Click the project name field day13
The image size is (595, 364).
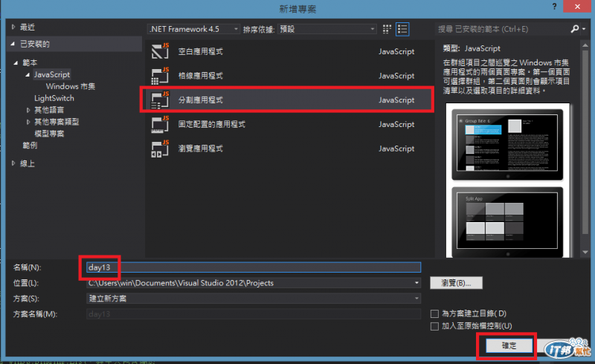coord(254,267)
